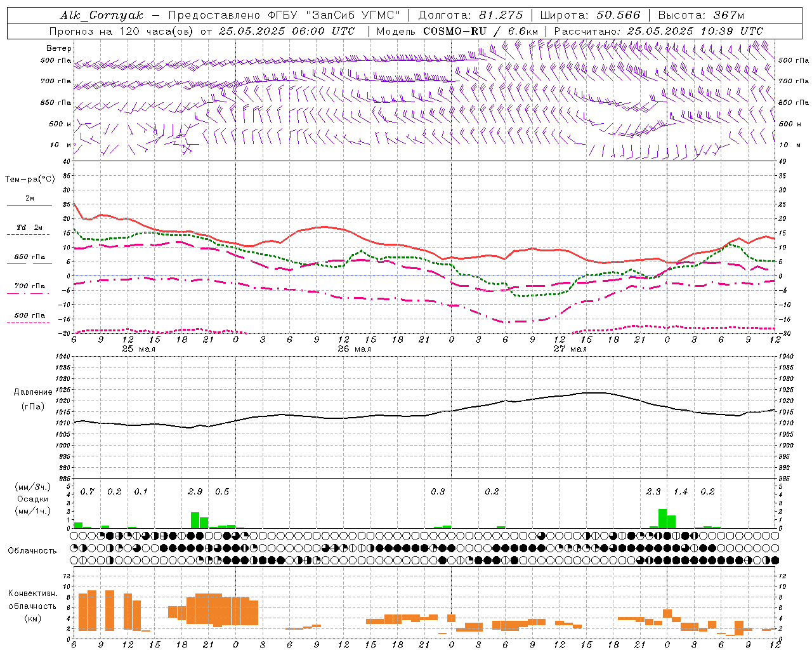Click the 700 гПа temperature legend entry
The height and width of the screenshot is (650, 812).
(30, 286)
